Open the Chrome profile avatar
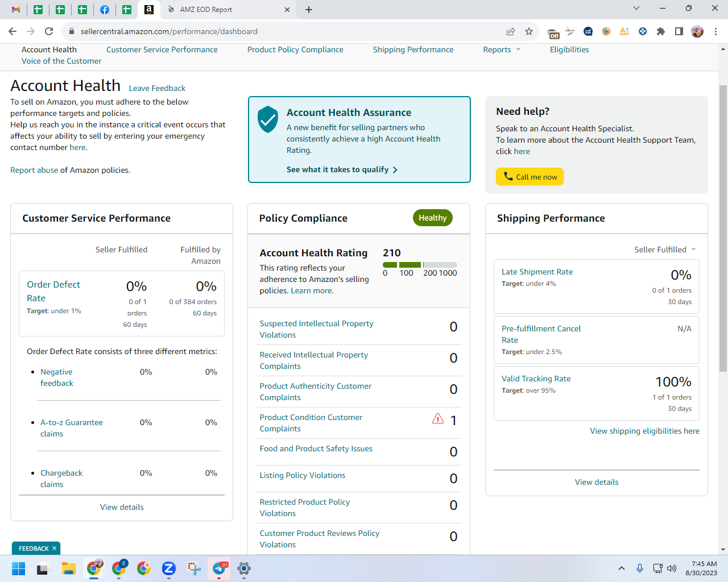728x582 pixels. click(x=697, y=31)
